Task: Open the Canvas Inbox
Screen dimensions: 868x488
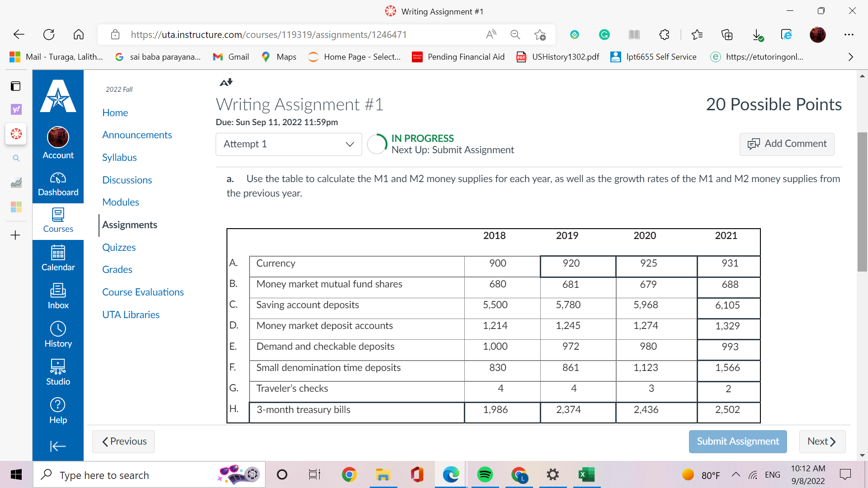Action: tap(58, 295)
